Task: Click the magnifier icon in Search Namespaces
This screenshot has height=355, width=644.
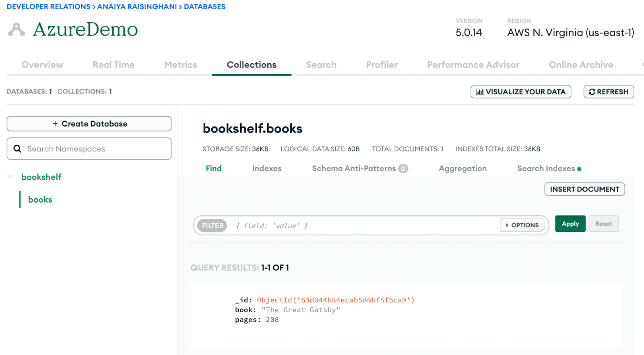Action: (x=18, y=149)
